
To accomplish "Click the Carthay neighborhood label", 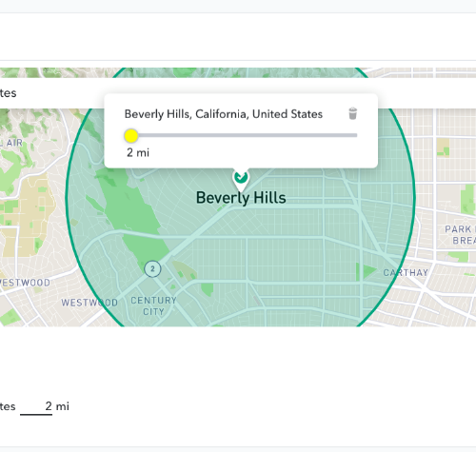I will [x=406, y=272].
